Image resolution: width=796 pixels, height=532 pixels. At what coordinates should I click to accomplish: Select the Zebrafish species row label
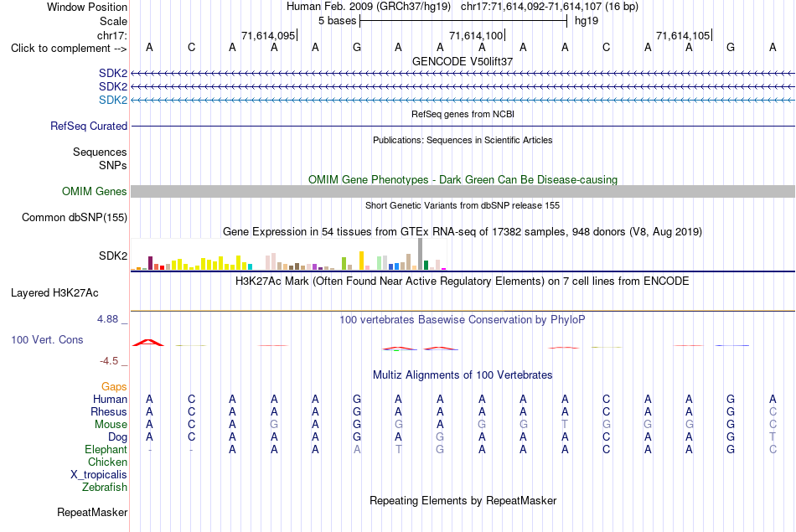105,488
